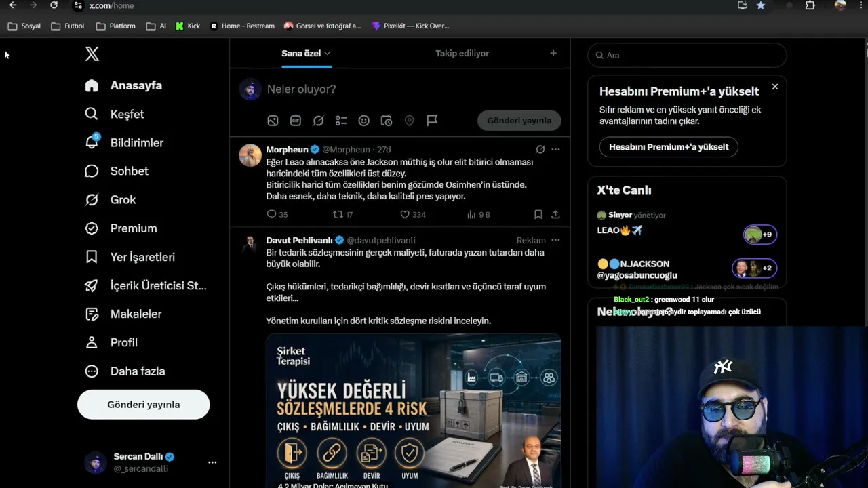This screenshot has width=868, height=488.
Task: Bookmark page with star icon
Action: click(761, 5)
